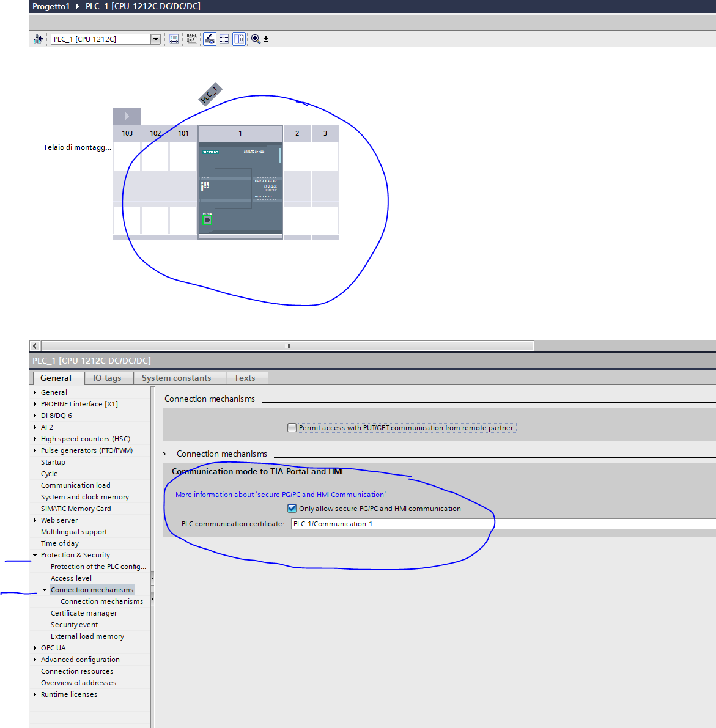Uncheck Only allow secure PG/PC and HMI communication

(x=292, y=509)
